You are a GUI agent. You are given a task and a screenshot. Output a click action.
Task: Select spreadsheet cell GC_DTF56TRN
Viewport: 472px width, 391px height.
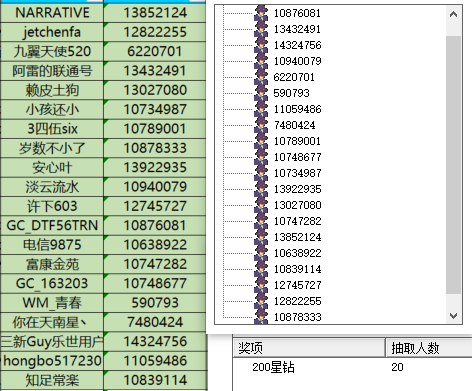tap(52, 225)
